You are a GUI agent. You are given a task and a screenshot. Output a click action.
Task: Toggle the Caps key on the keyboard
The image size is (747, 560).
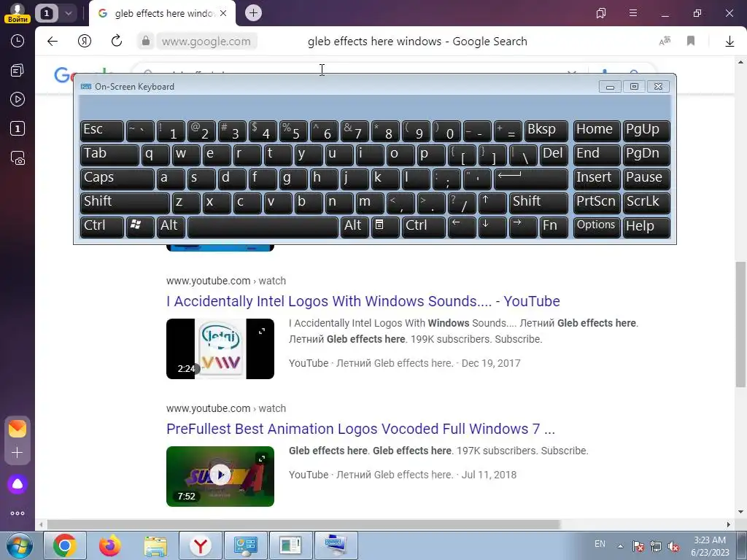point(117,179)
